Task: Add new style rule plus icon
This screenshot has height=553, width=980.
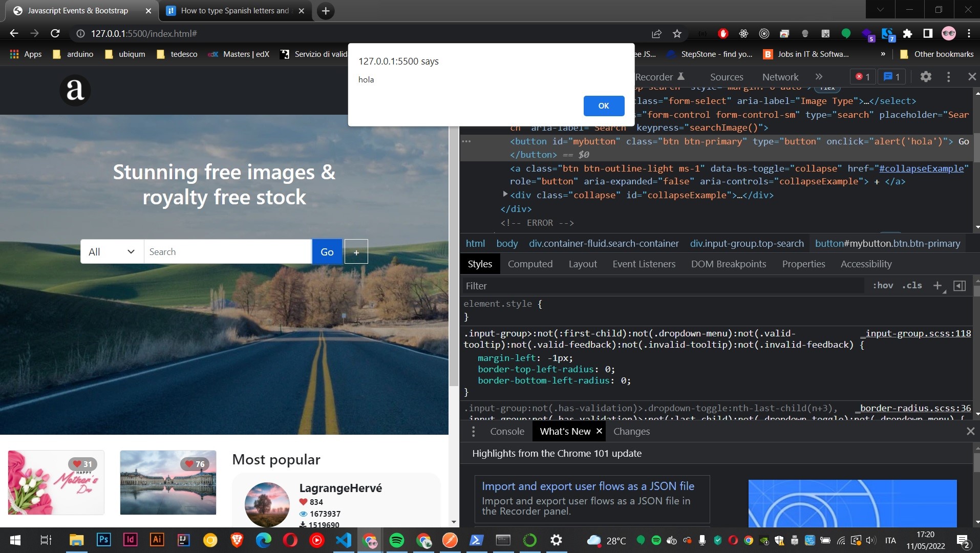Action: 938,286
